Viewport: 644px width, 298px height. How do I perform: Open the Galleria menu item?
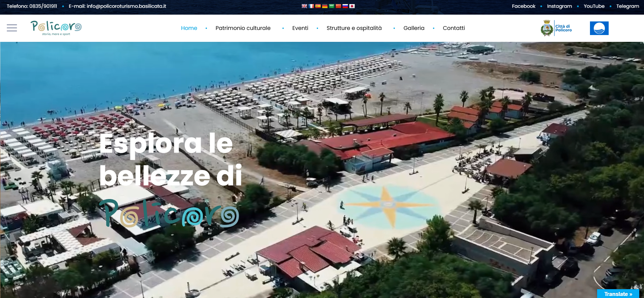(414, 28)
